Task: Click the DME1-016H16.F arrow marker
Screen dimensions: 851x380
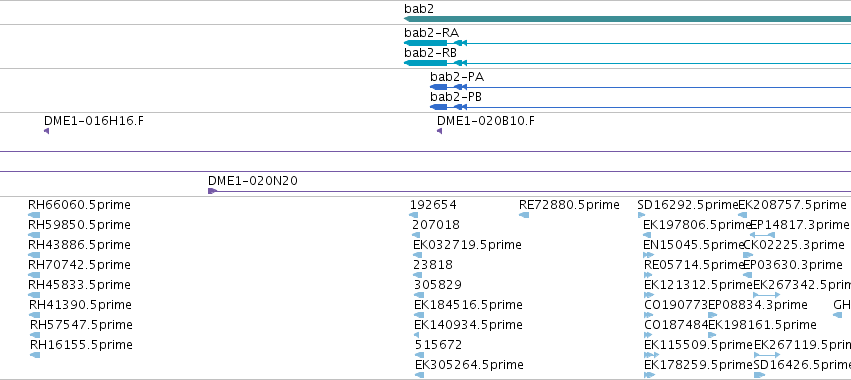Action: (x=47, y=131)
